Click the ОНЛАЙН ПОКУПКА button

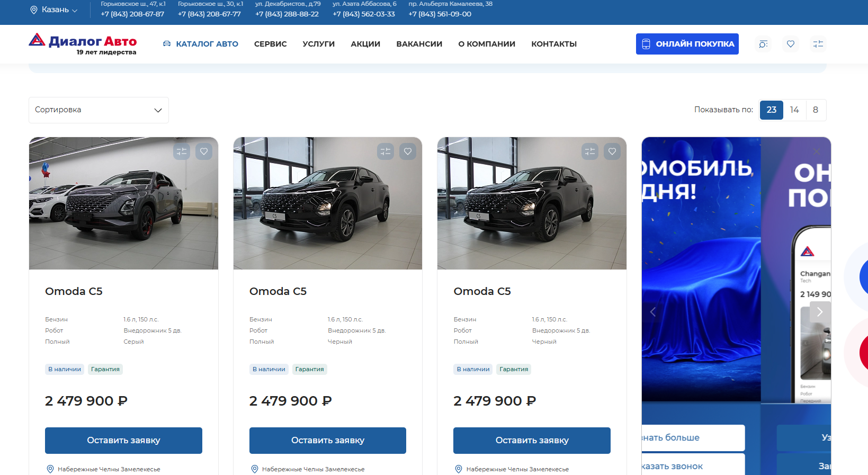coord(687,44)
